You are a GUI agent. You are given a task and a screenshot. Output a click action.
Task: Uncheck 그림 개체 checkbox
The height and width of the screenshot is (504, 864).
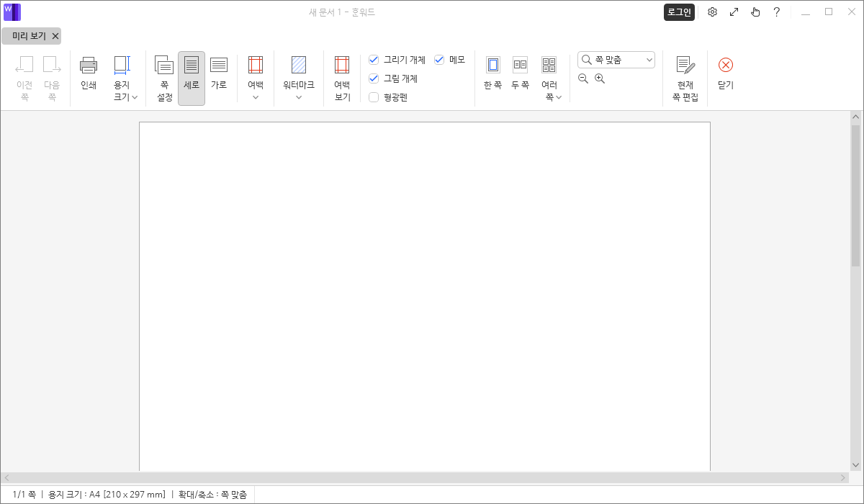point(374,78)
